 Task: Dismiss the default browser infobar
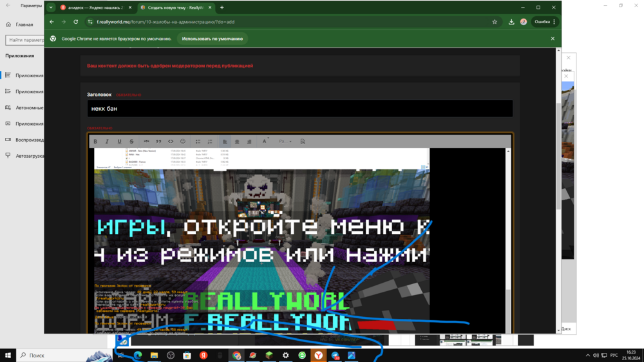point(553,39)
